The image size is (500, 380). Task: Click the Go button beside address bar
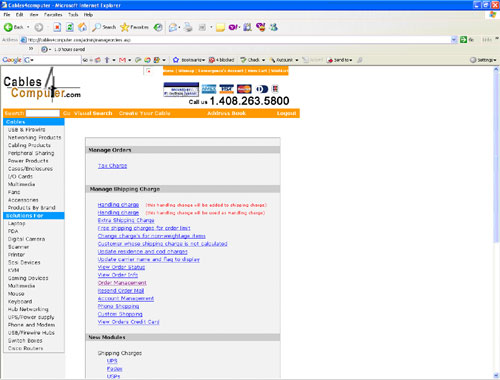pos(467,40)
